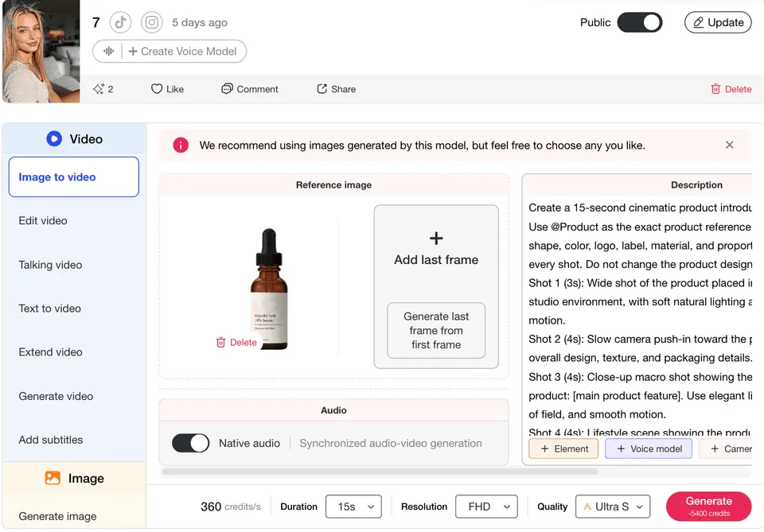Click the voice waveform icon
This screenshot has height=532, width=764.
[x=109, y=51]
